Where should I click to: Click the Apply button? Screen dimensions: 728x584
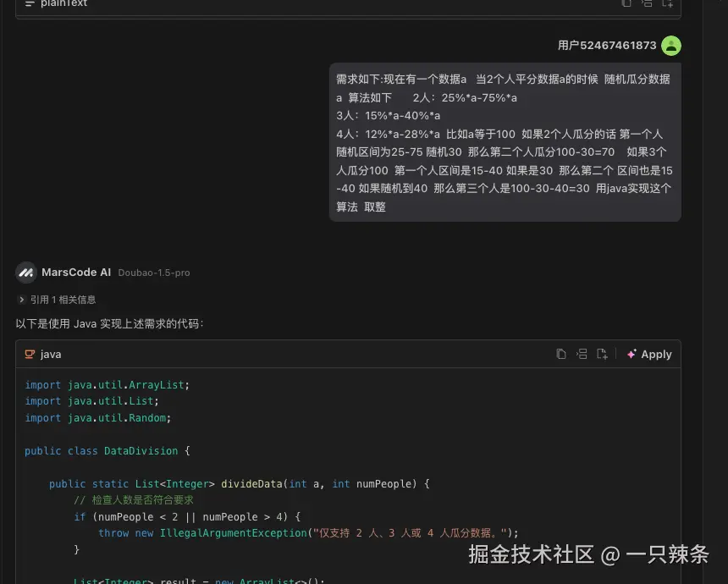[x=656, y=354]
